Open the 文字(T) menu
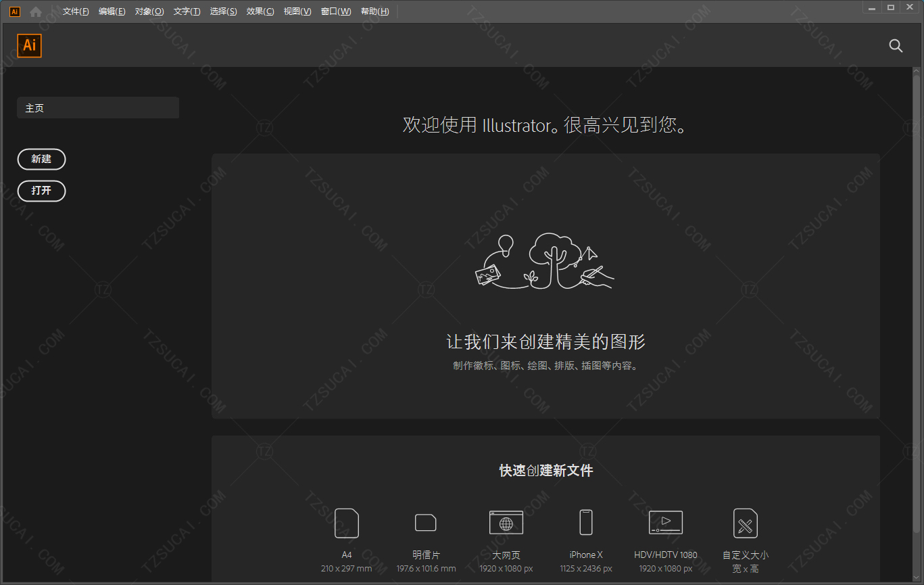The height and width of the screenshot is (585, 924). point(187,11)
